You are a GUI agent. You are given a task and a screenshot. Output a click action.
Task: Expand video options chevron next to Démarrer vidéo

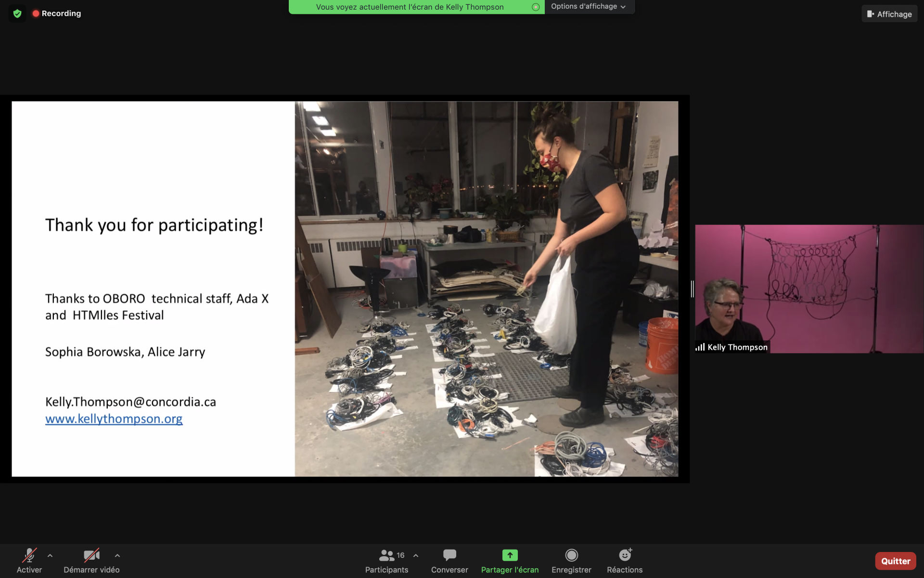point(117,555)
